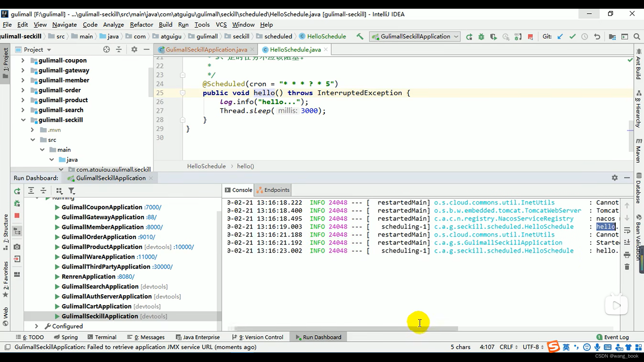Select RenrenApplication in Run Dashboard

click(89, 277)
